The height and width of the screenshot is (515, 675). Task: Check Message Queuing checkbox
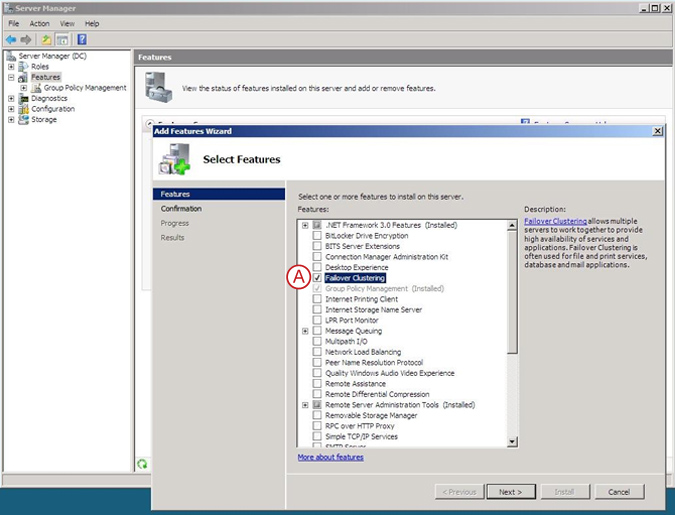(317, 331)
